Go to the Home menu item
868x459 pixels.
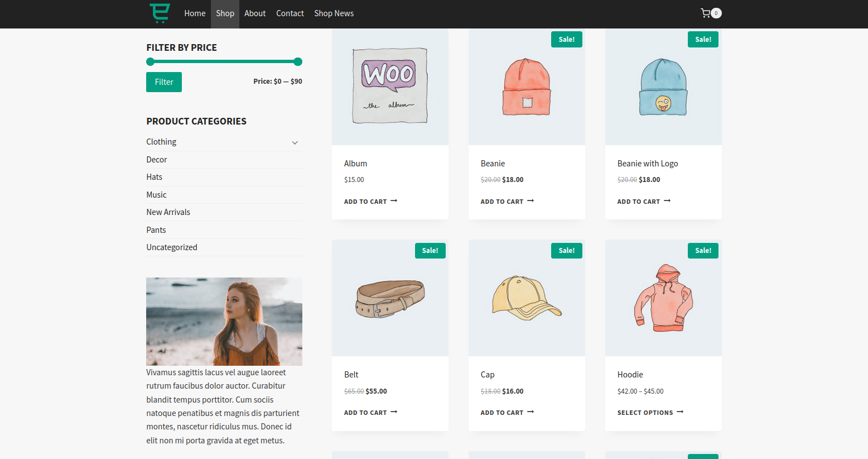pyautogui.click(x=195, y=13)
